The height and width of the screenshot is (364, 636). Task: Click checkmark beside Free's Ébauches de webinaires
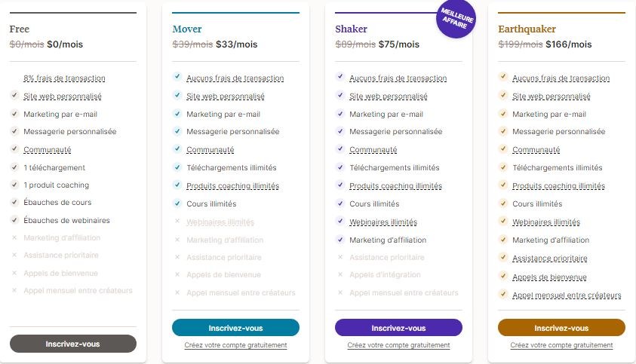coord(14,220)
